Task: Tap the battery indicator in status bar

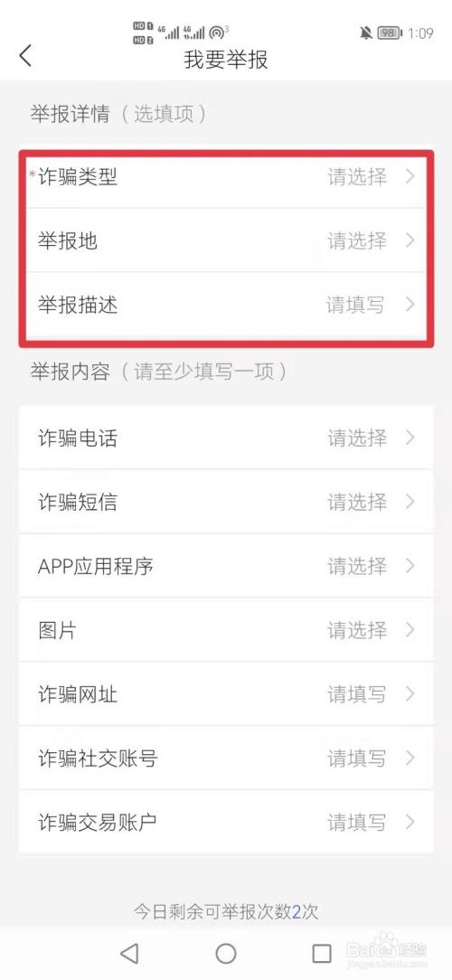Action: [390, 33]
